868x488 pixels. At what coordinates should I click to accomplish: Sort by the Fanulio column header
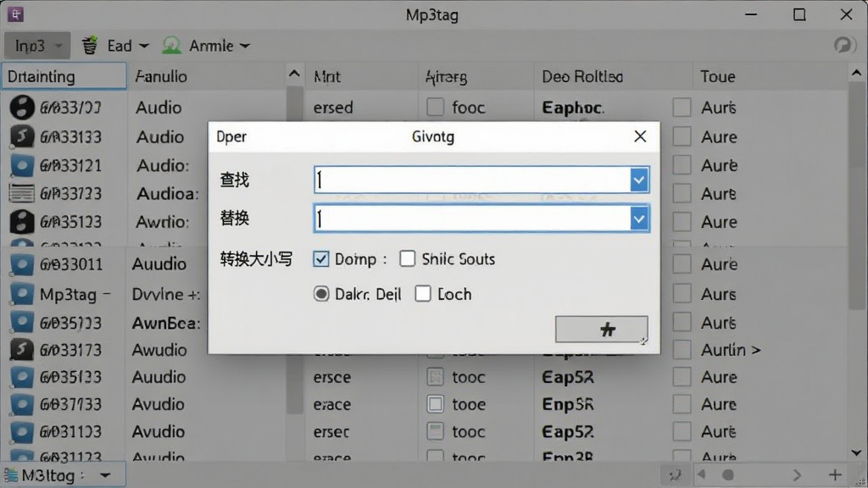(161, 76)
